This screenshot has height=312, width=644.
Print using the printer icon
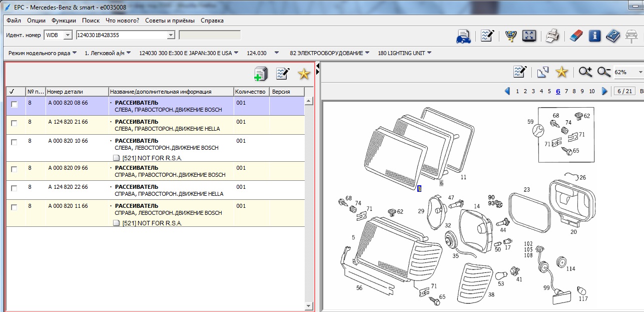(x=552, y=36)
